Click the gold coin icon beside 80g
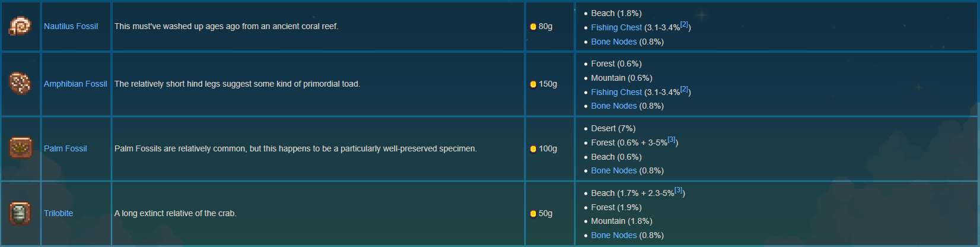Viewport: 980px width, 247px height. (x=533, y=27)
